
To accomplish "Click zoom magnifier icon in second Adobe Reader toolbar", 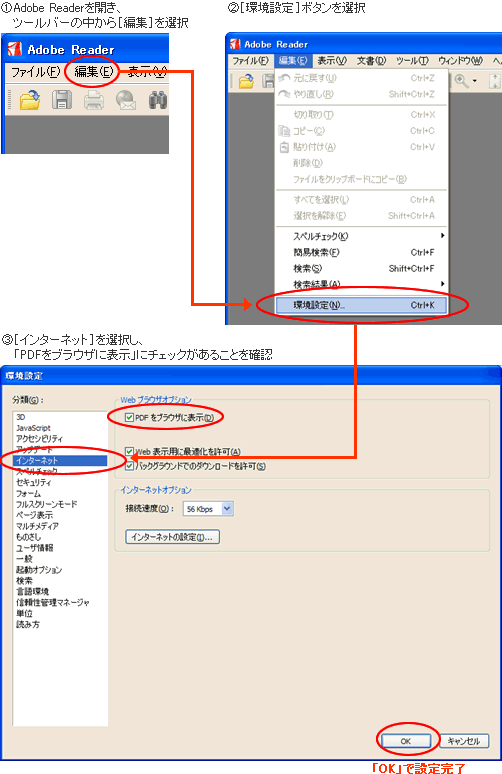I will (x=462, y=81).
